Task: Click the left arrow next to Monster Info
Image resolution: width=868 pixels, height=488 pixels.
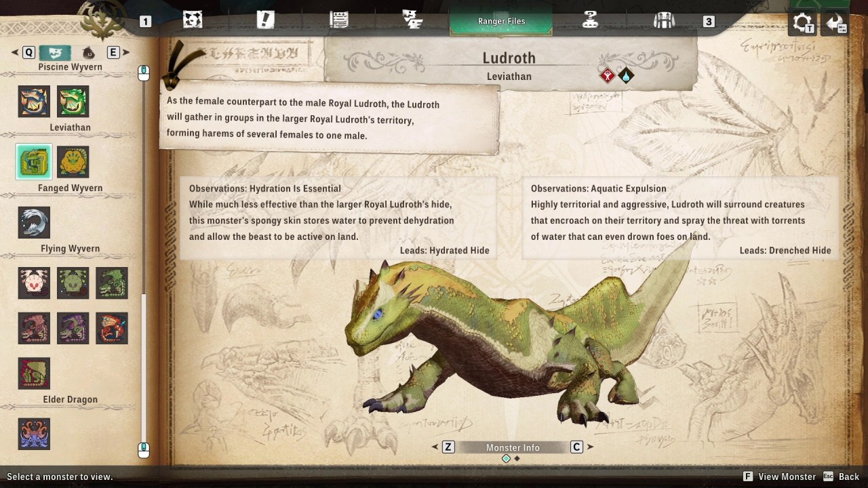Action: coord(435,447)
